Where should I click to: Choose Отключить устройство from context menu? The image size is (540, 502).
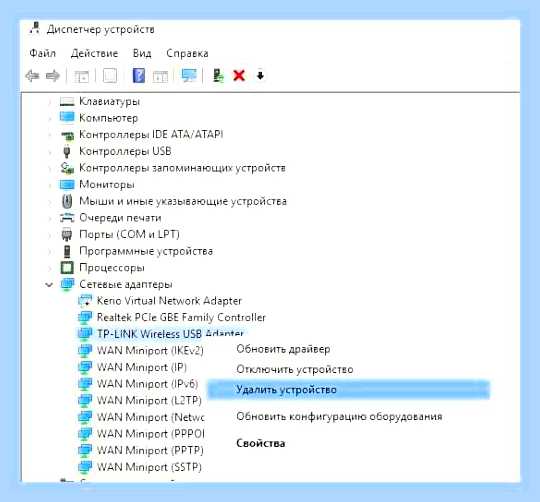(x=295, y=369)
